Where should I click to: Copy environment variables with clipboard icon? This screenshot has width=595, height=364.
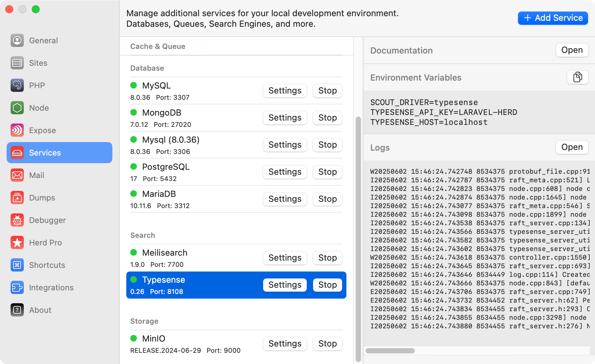[x=577, y=77]
